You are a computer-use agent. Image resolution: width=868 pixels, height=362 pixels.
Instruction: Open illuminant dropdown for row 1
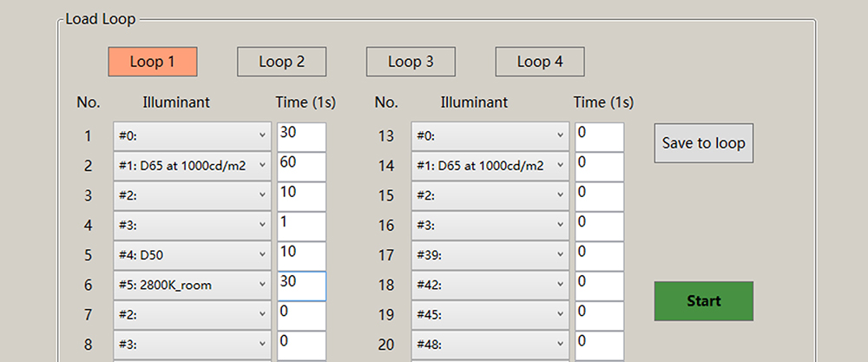point(193,136)
